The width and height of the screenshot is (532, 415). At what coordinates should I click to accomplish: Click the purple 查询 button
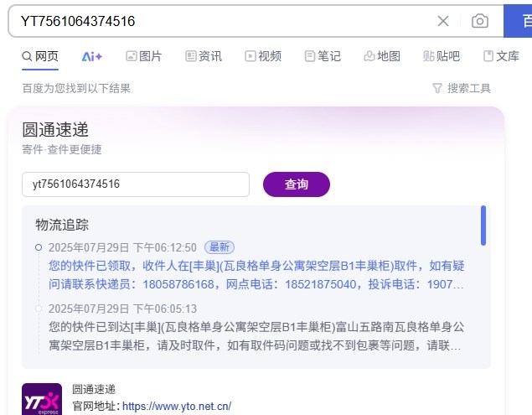click(x=297, y=184)
